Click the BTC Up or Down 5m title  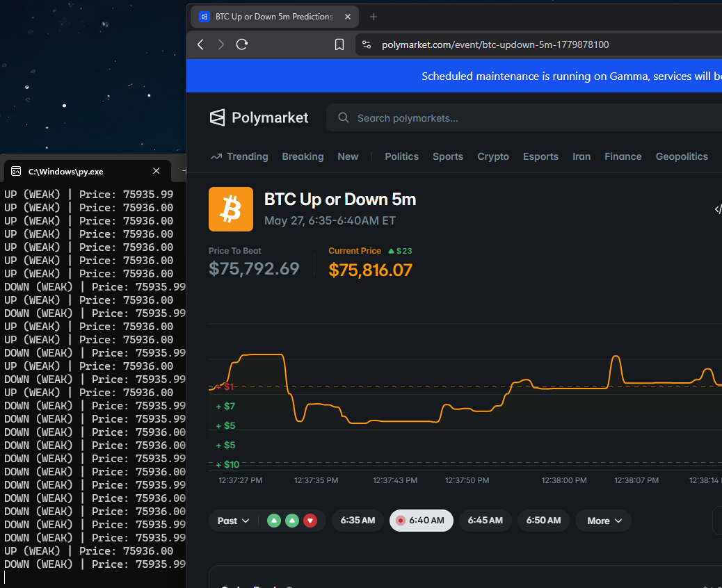click(340, 199)
